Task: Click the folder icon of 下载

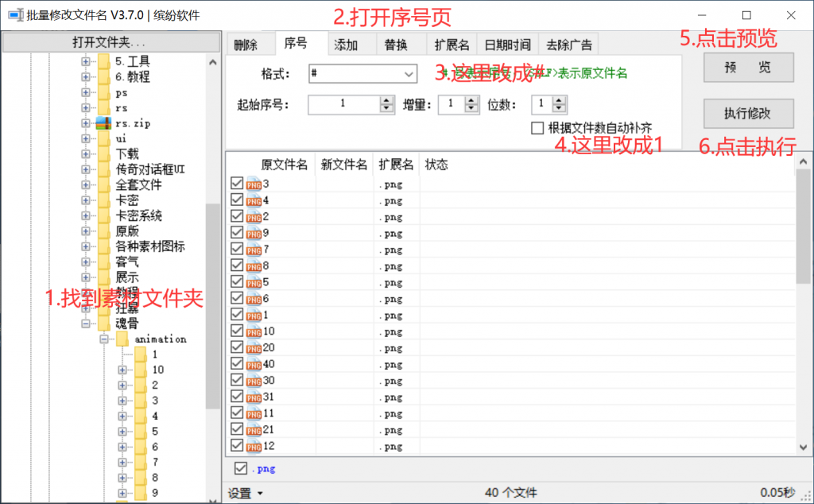Action: [104, 153]
